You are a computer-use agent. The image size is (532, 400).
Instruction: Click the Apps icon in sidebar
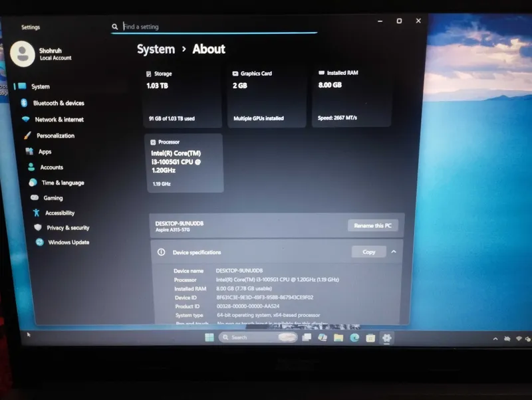(29, 151)
